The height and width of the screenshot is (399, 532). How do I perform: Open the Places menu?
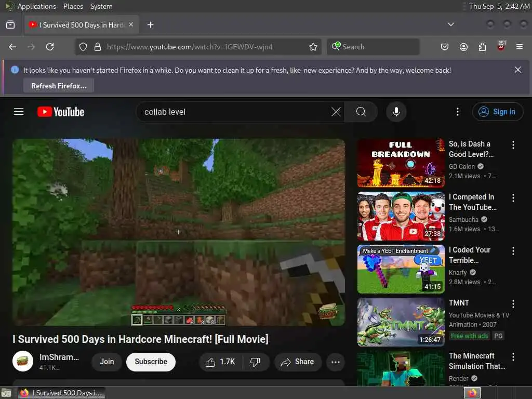73,6
